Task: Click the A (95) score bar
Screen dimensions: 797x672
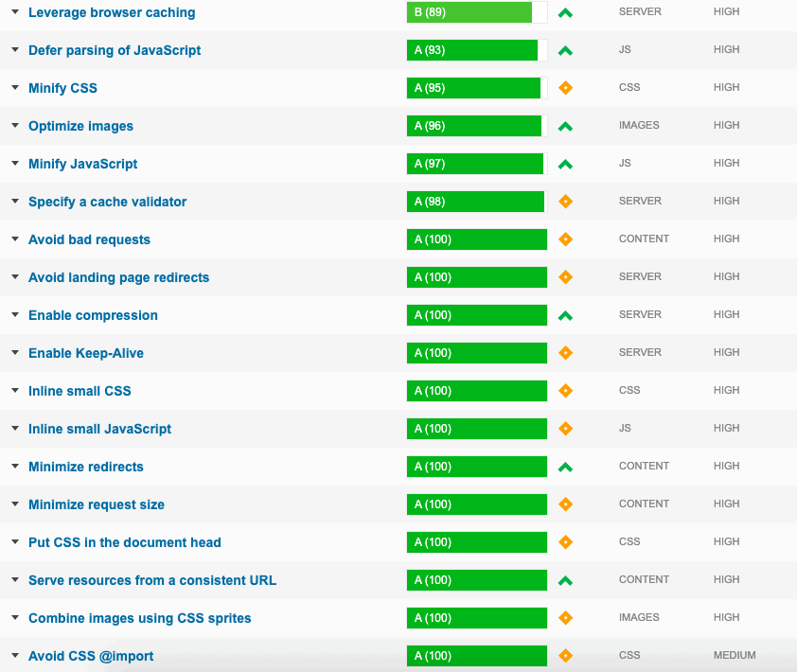Action: pyautogui.click(x=477, y=88)
